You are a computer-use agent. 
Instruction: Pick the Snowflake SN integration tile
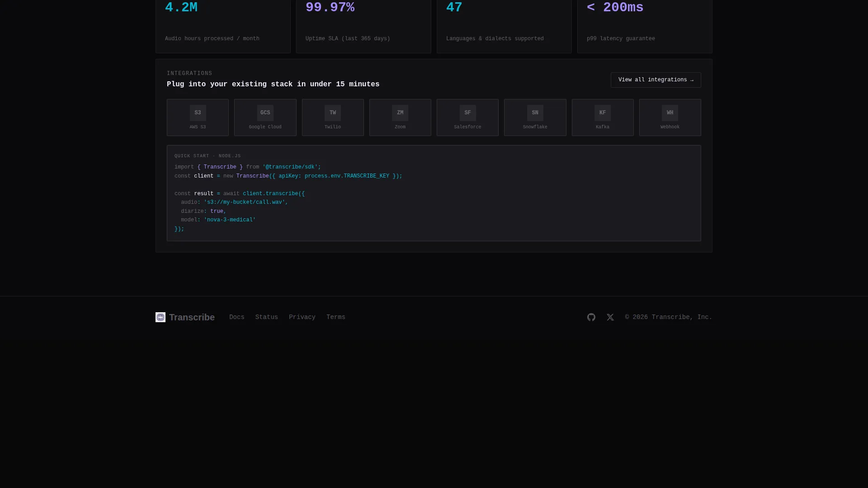point(535,117)
